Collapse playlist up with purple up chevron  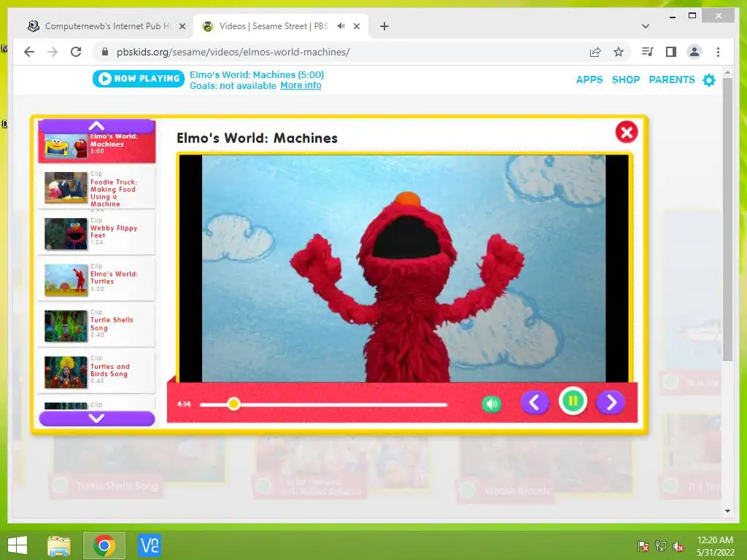(x=97, y=126)
